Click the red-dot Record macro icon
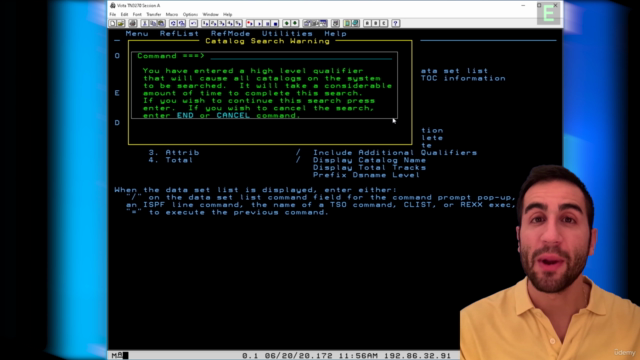Viewport: 640px width, 360px height. (x=249, y=23)
